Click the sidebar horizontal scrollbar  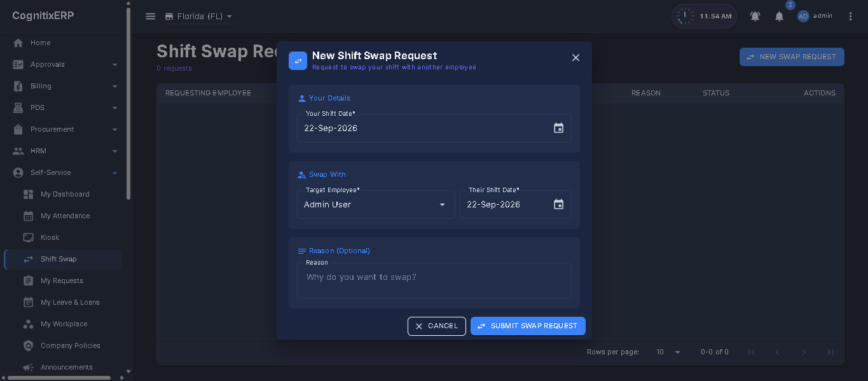tap(58, 378)
